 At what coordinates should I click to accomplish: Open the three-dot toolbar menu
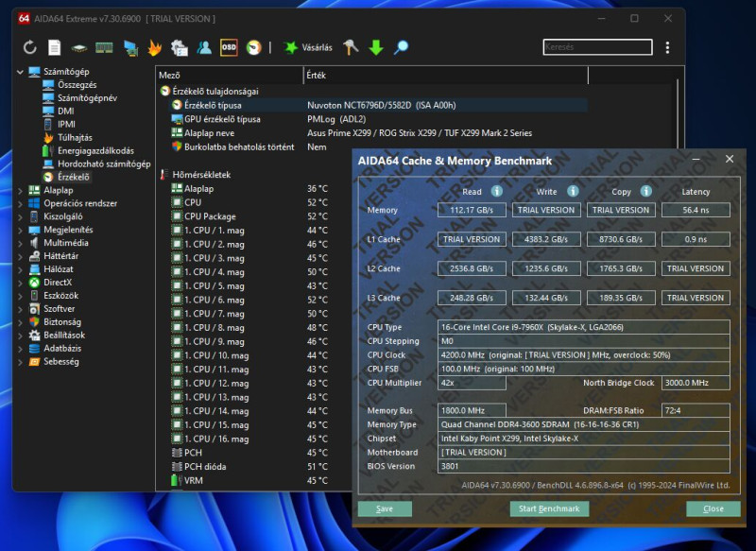coord(667,47)
